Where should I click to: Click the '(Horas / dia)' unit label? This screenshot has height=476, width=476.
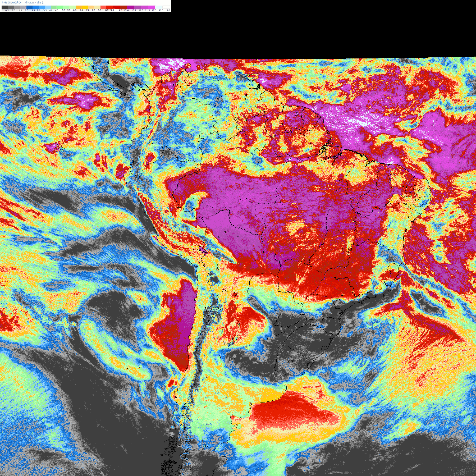coord(34,2)
